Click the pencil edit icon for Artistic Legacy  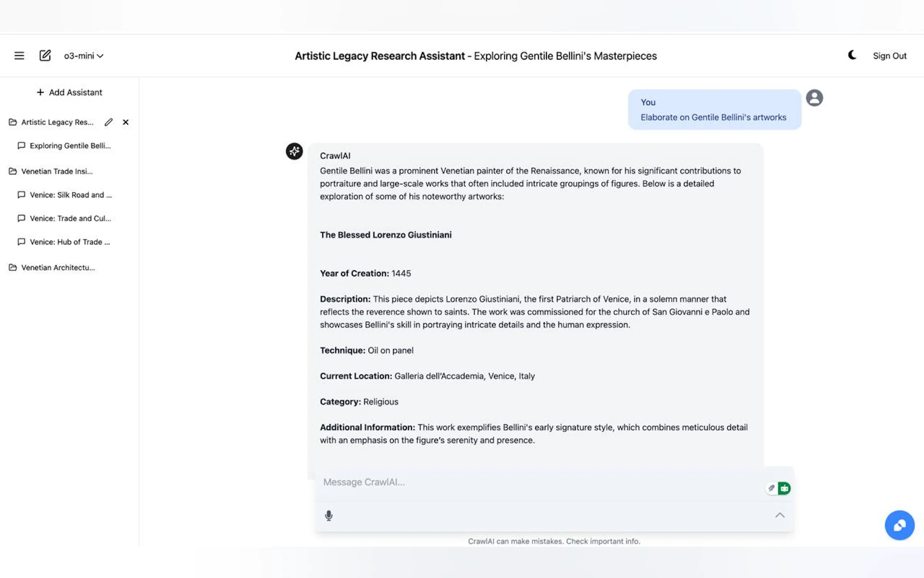[108, 122]
